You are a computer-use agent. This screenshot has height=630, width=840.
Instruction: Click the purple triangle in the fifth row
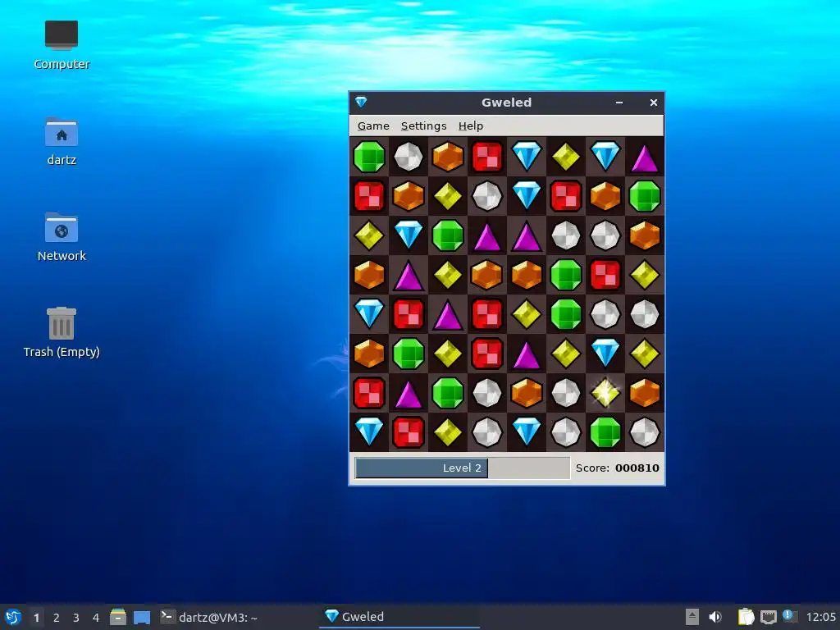point(448,316)
